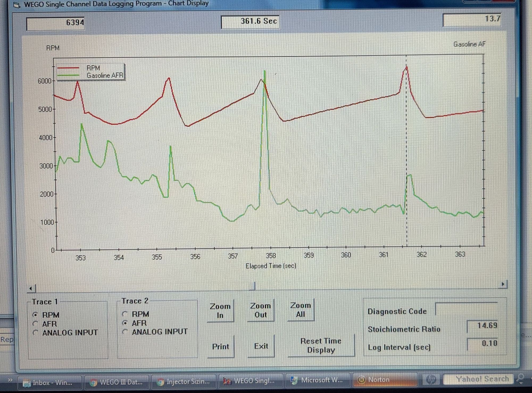Exit the chart display
This screenshot has height=393, width=532.
point(261,346)
